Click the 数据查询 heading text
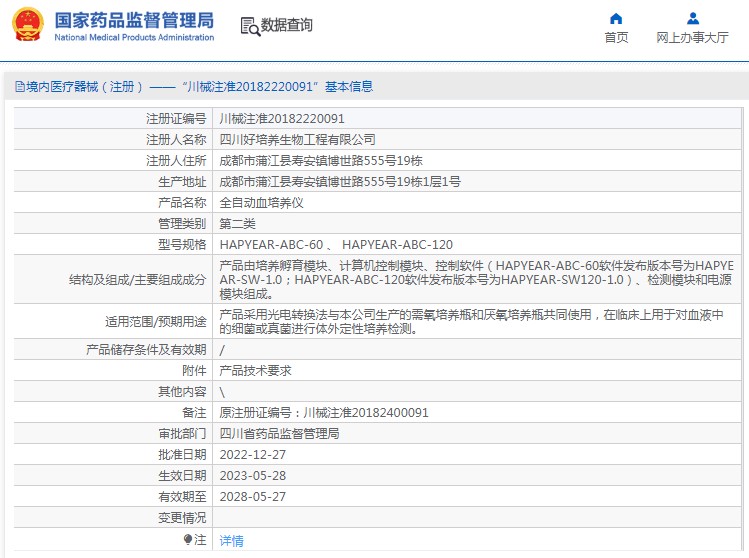This screenshot has width=749, height=558. (287, 25)
